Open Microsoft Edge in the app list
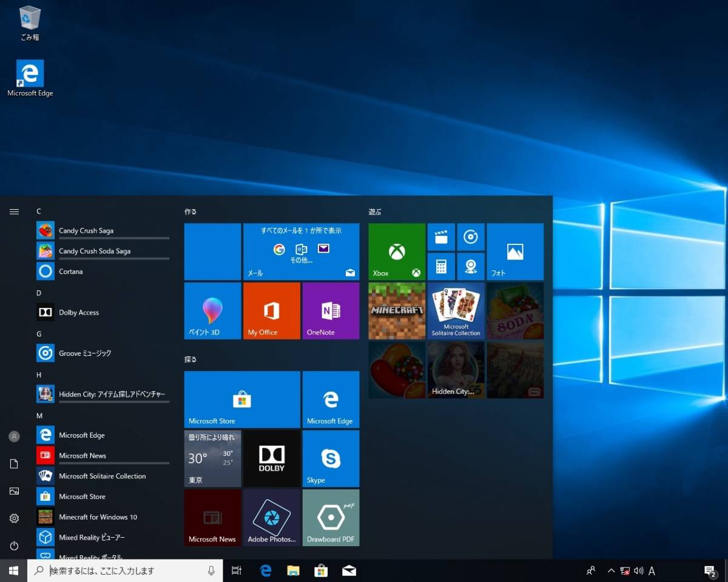This screenshot has width=728, height=582. [103, 435]
